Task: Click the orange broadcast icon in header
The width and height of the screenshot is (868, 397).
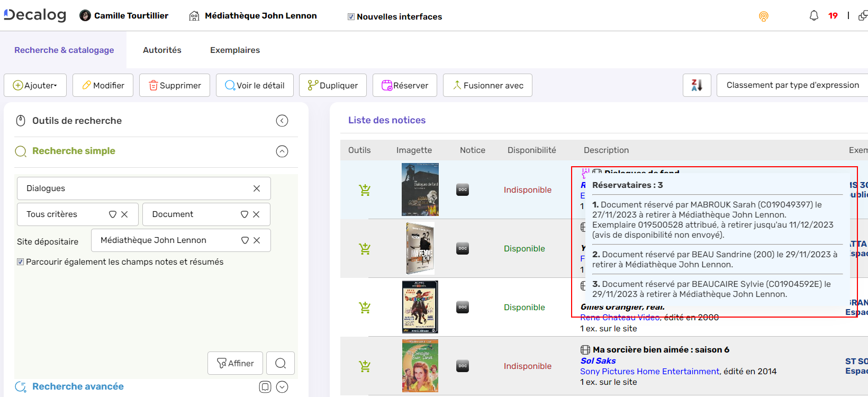Action: coord(763,16)
